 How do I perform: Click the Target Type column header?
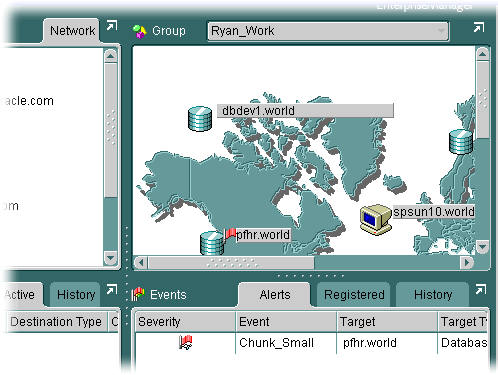point(463,322)
